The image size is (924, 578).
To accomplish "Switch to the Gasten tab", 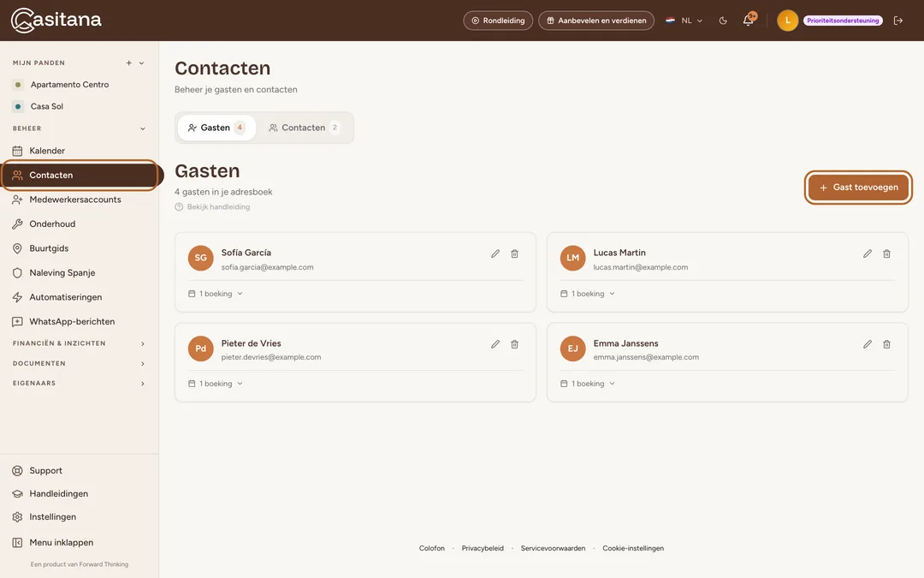I will click(x=216, y=128).
